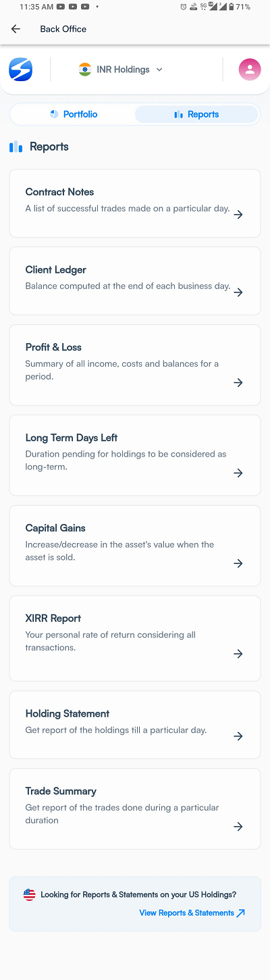Tap the battery indicator in status bar
Viewport: 270px width, 980px height.
[x=232, y=7]
